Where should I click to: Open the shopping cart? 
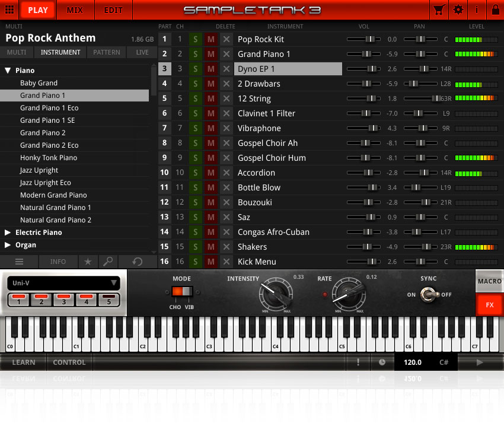(439, 9)
